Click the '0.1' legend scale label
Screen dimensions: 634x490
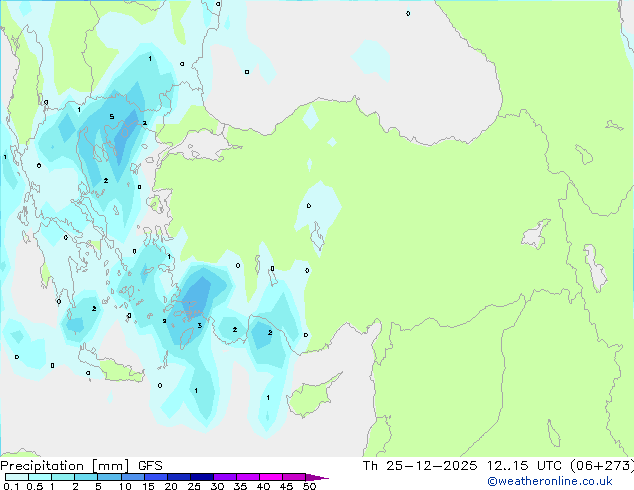click(x=11, y=486)
